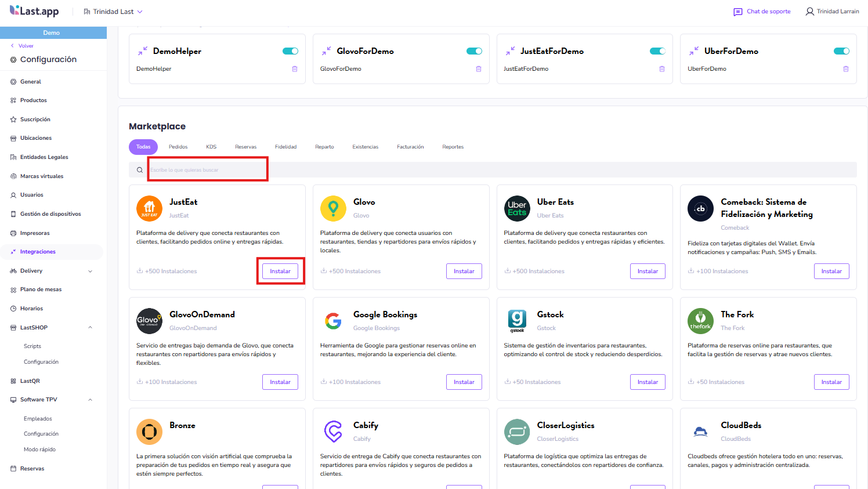Open the Trinidad Larrain user profile
The image size is (868, 489).
832,12
